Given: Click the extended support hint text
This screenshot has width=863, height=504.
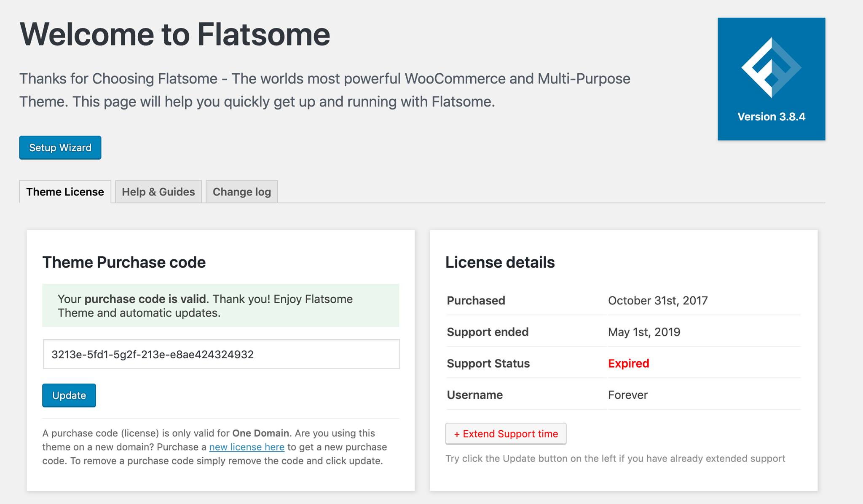Looking at the screenshot, I should coord(615,459).
